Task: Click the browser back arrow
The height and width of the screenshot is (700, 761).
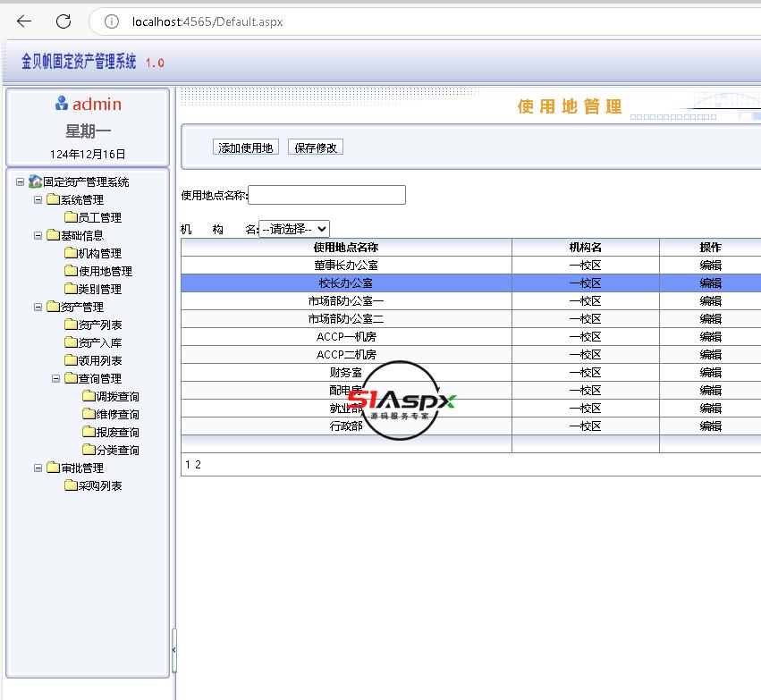Action: (x=24, y=21)
